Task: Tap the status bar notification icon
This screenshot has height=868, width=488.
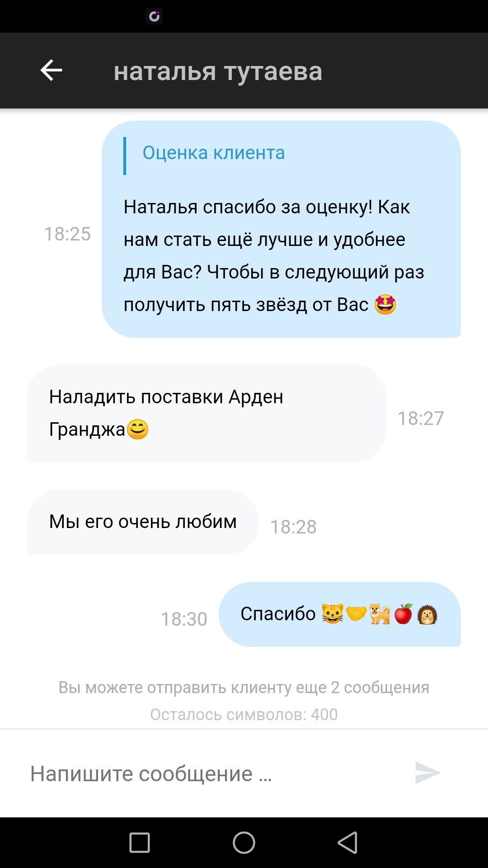Action: pos(154,17)
